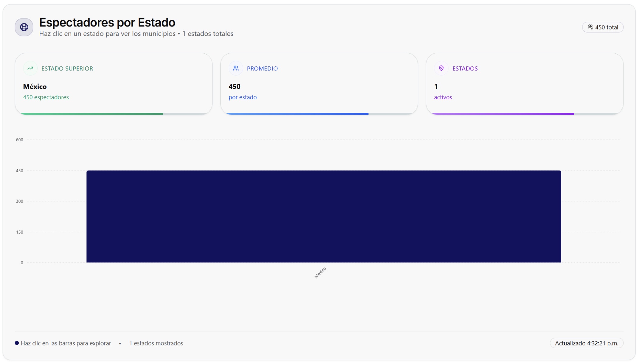The height and width of the screenshot is (364, 639).
Task: Click the green progress bar under Estado Superior
Action: tap(91, 114)
